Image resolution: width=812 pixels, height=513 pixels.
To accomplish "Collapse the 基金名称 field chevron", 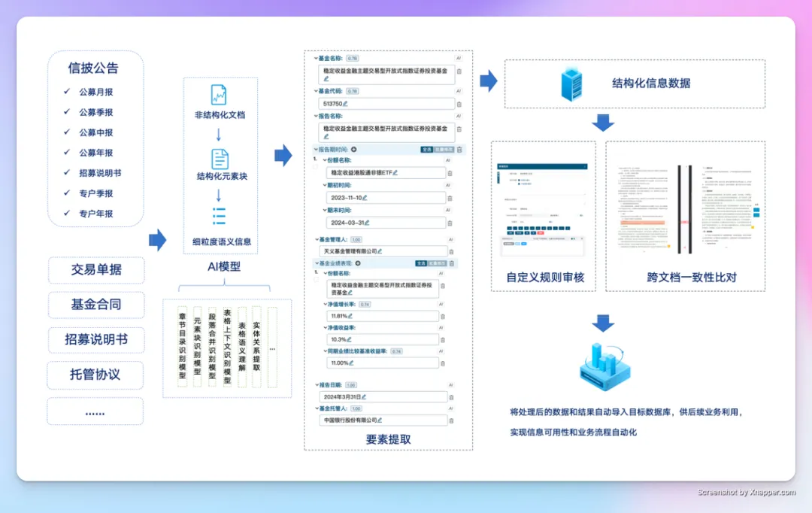I will click(314, 59).
